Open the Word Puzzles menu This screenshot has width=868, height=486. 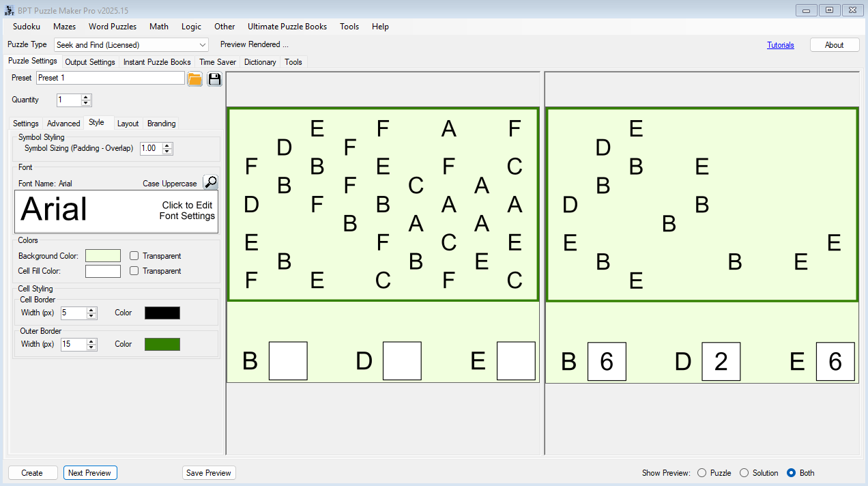[x=113, y=27]
